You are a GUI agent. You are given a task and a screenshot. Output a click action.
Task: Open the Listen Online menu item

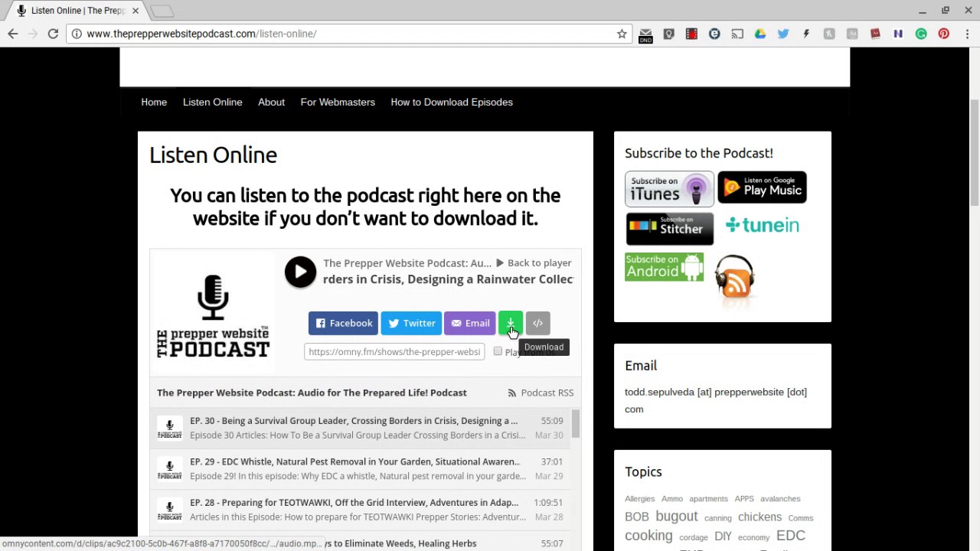point(212,102)
